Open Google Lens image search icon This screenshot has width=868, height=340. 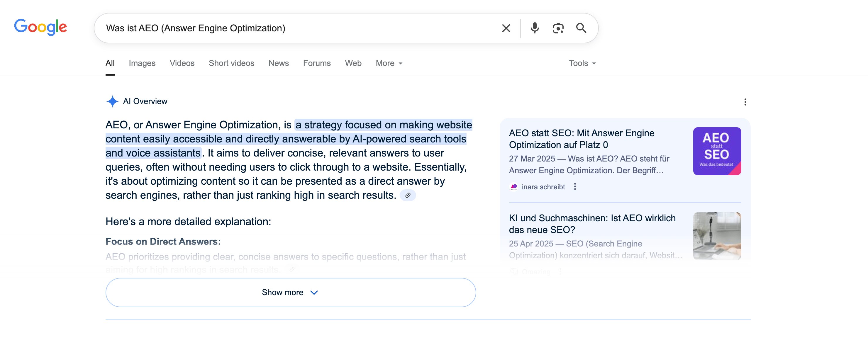point(558,28)
